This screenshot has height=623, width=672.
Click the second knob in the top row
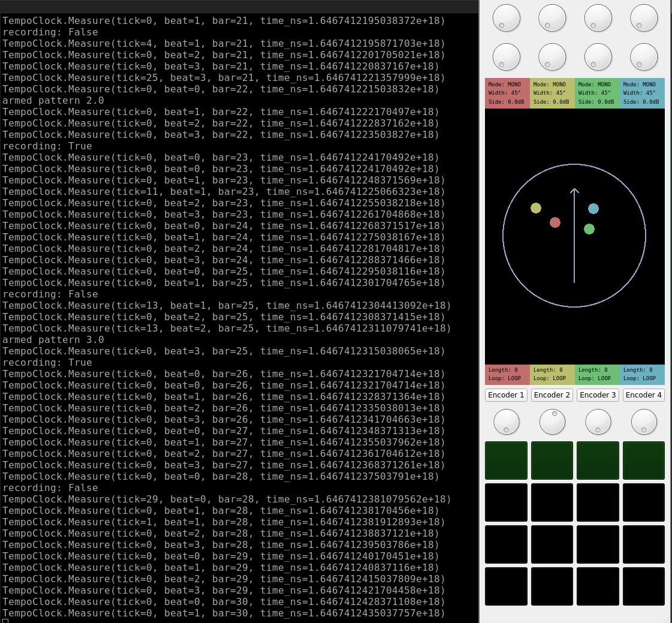tap(553, 18)
